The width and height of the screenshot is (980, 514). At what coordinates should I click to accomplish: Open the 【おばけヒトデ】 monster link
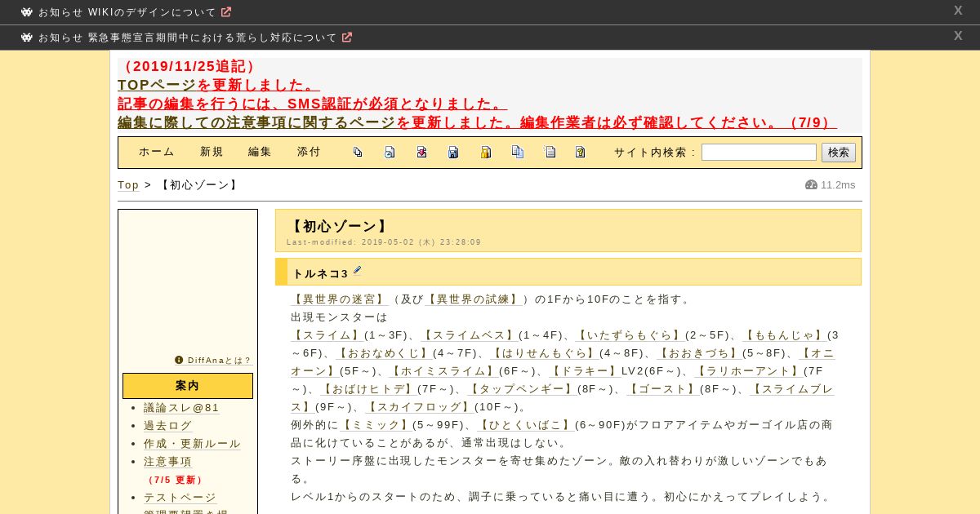point(368,389)
